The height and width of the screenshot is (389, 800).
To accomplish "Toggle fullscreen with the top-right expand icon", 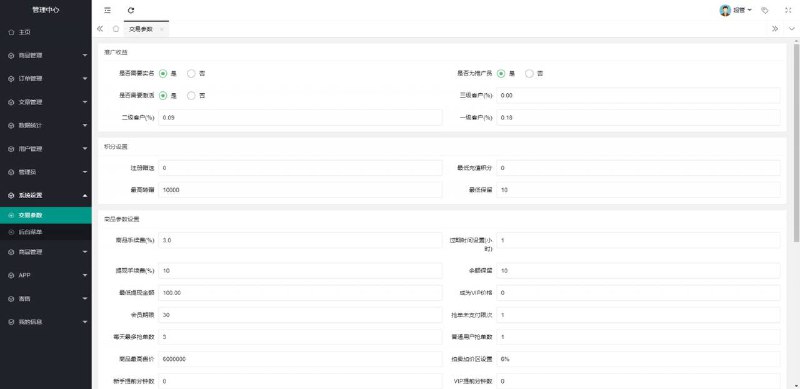I will [x=788, y=10].
